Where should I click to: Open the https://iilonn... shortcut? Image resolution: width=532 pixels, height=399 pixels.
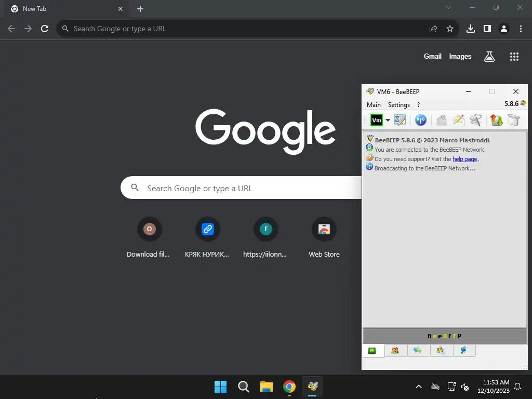click(x=265, y=237)
